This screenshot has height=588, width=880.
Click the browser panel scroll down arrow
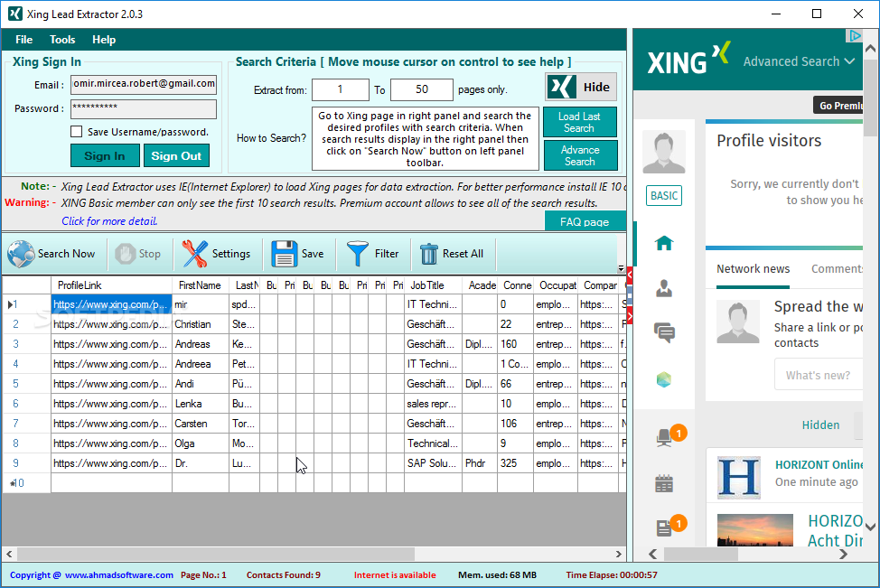pos(870,527)
